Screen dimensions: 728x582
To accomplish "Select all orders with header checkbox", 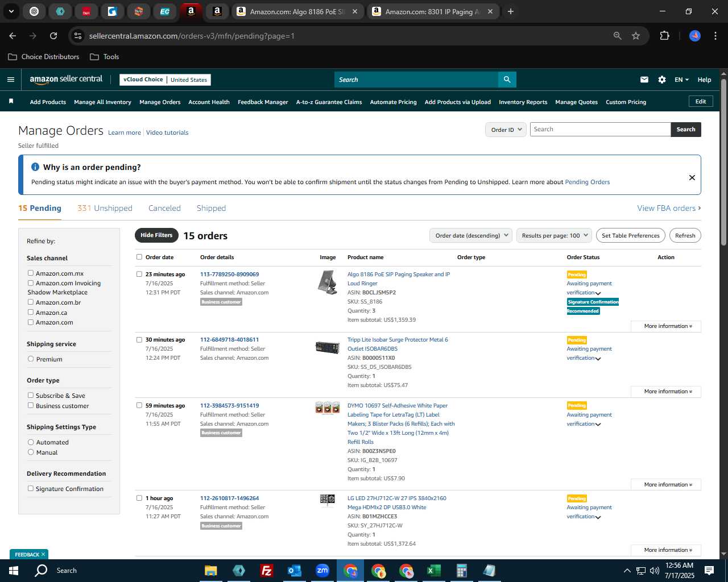I will [x=139, y=257].
